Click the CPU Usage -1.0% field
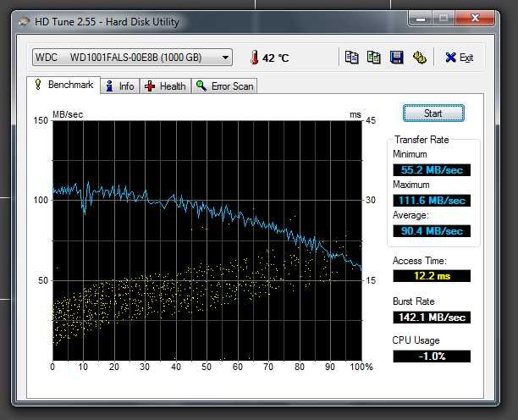Viewport: 518px width, 420px height. point(431,356)
